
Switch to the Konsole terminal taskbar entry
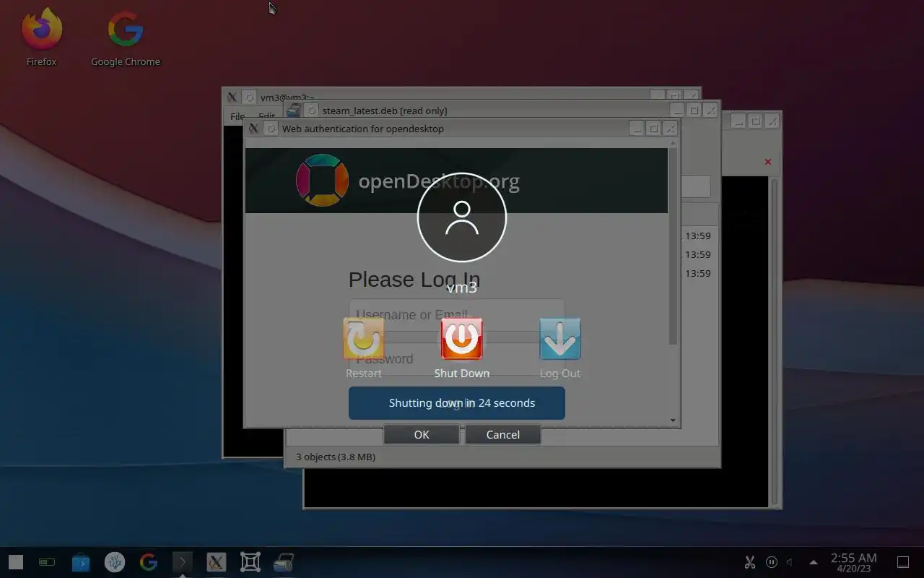[x=183, y=562]
